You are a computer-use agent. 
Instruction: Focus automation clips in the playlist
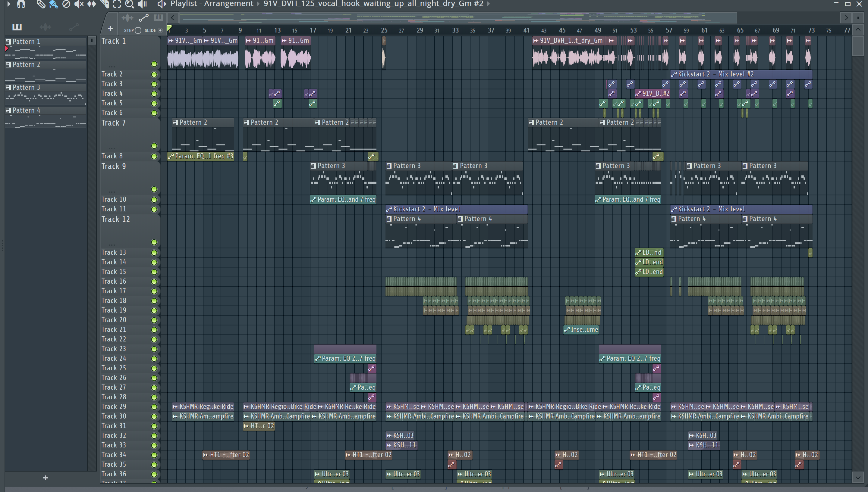[x=143, y=17]
